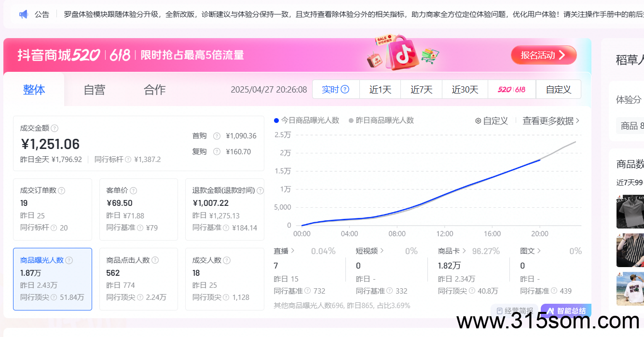644x337 pixels.
Task: Select 近1天 time range
Action: 380,90
